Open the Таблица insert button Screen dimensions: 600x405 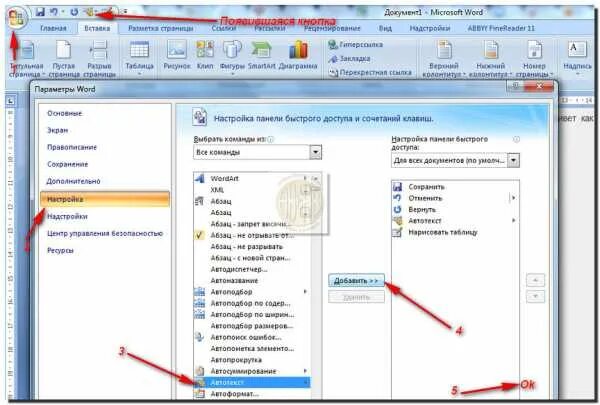point(139,57)
